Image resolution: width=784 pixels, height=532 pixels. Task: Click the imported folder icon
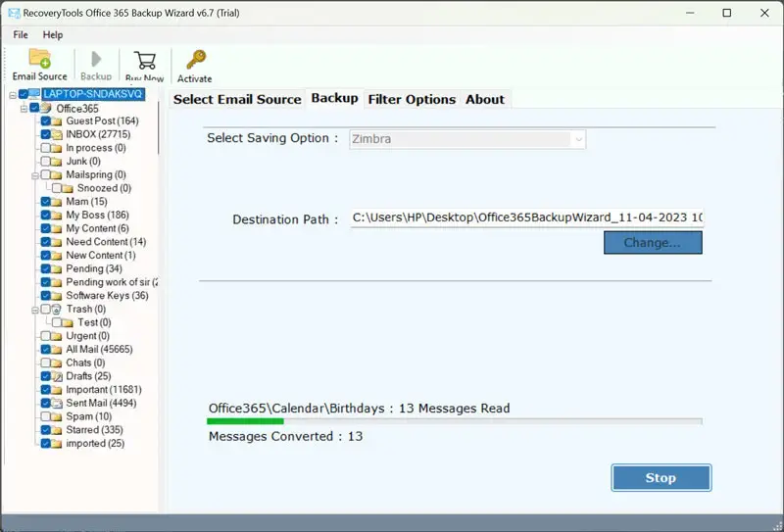coord(57,444)
